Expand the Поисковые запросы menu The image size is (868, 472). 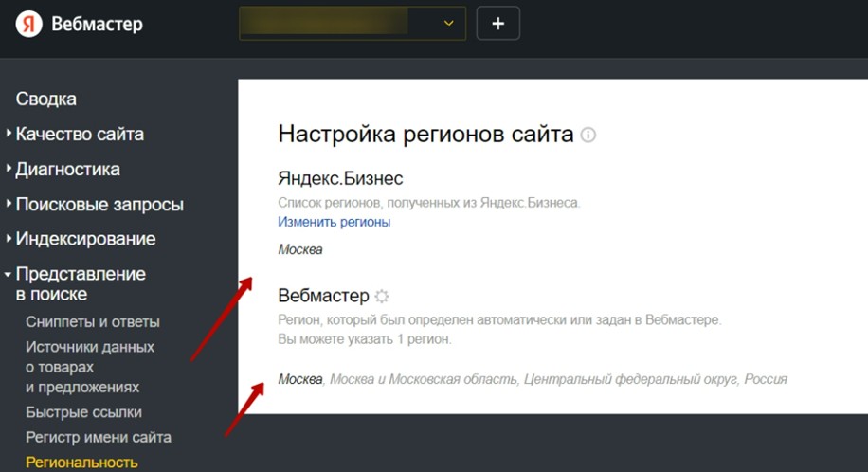(x=99, y=204)
